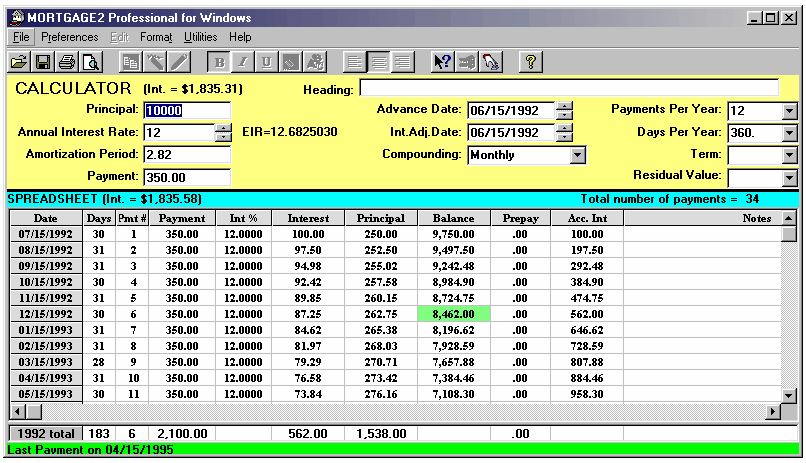
Task: Expand the Days Per Year dropdown
Action: tap(789, 133)
